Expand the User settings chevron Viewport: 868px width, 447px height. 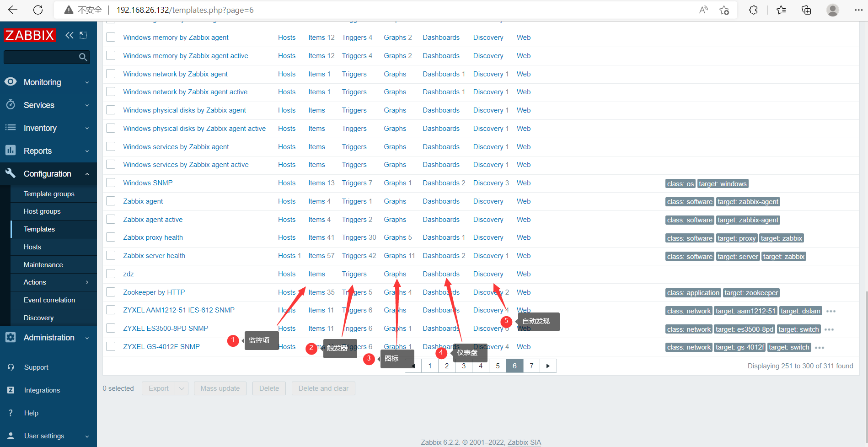(x=87, y=436)
